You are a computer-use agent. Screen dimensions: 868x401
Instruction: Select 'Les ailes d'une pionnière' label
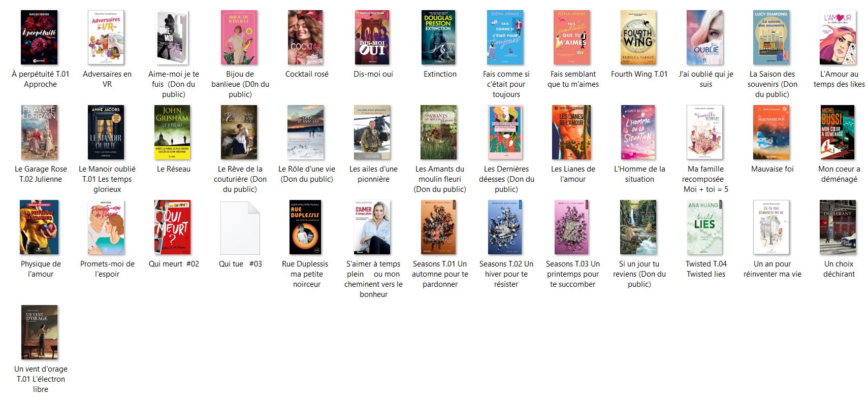coord(373,174)
